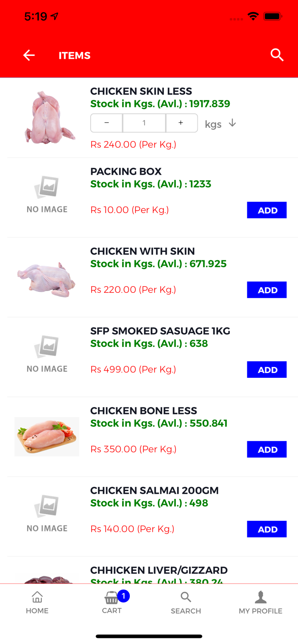Add Chicken Bone Less to cart
This screenshot has height=644, width=298.
[x=267, y=450]
